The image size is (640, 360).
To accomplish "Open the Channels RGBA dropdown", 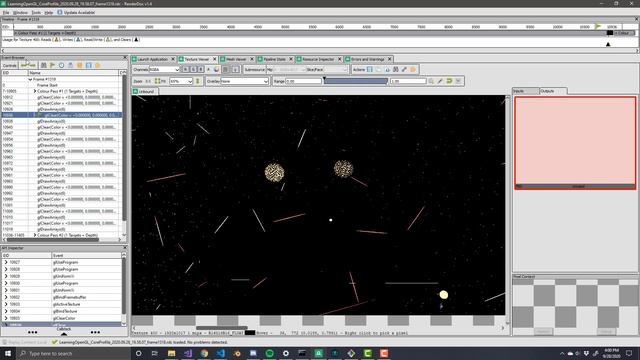I will [x=164, y=70].
